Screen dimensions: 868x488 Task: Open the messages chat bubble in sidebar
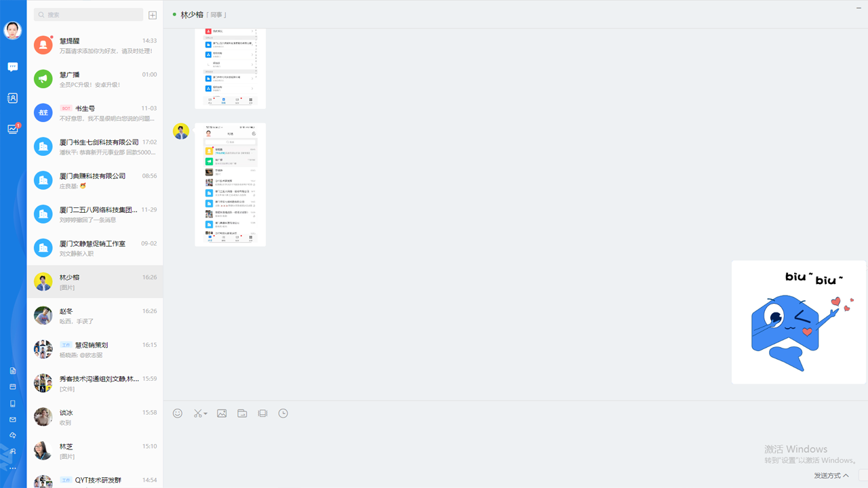click(x=13, y=67)
